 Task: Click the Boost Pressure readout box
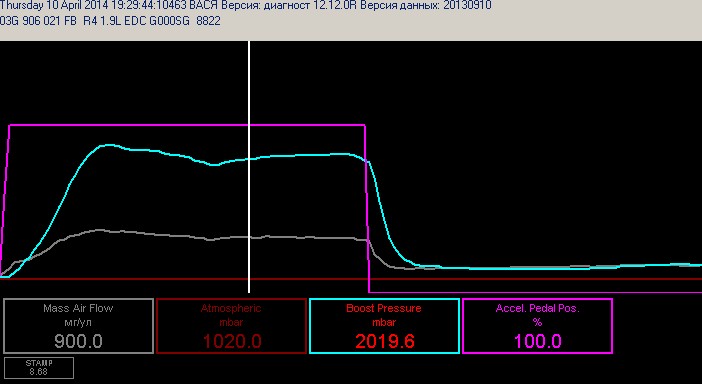click(385, 326)
